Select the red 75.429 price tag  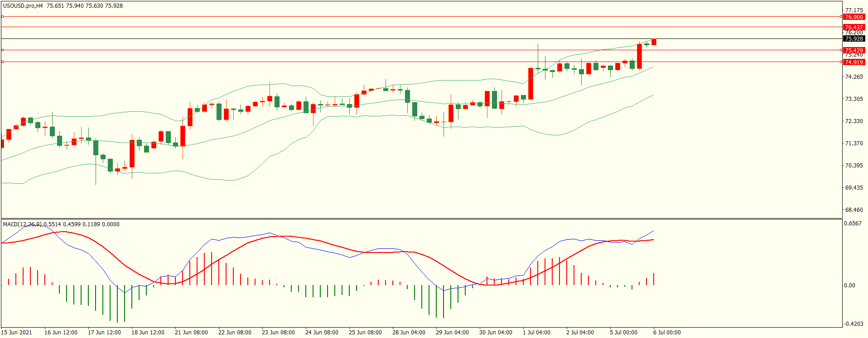tap(854, 51)
